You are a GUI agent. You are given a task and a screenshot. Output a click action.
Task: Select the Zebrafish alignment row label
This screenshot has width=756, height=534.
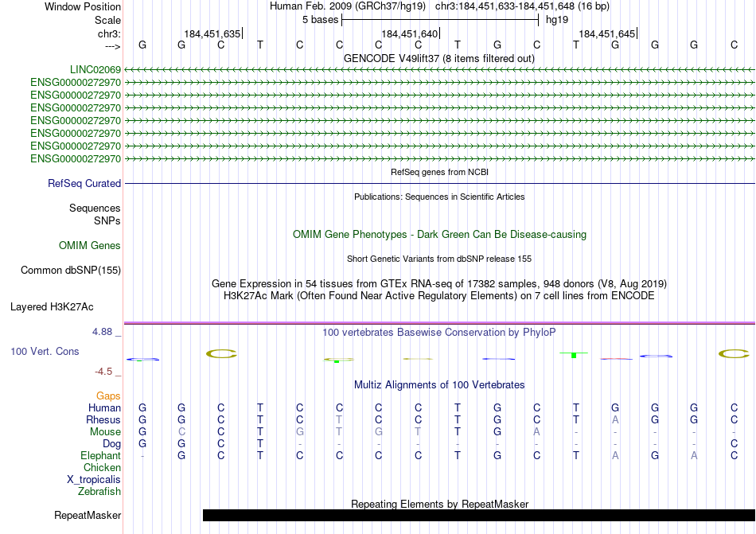99,492
